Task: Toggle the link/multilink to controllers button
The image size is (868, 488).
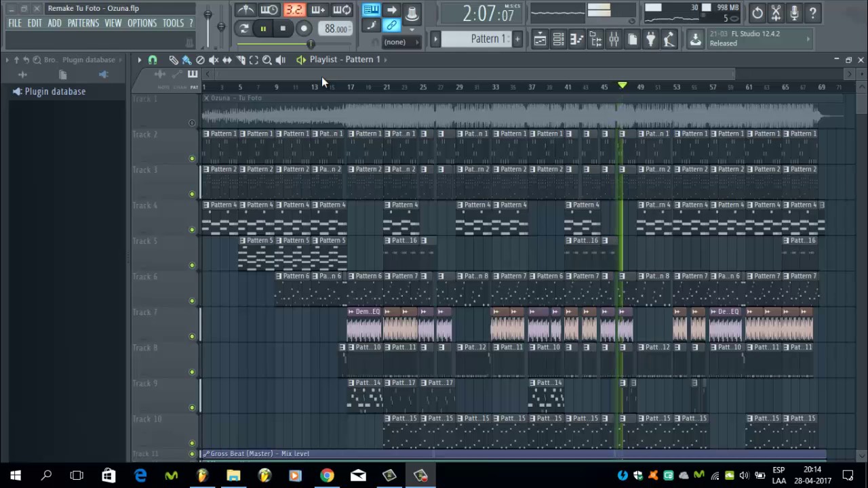Action: 391,26
